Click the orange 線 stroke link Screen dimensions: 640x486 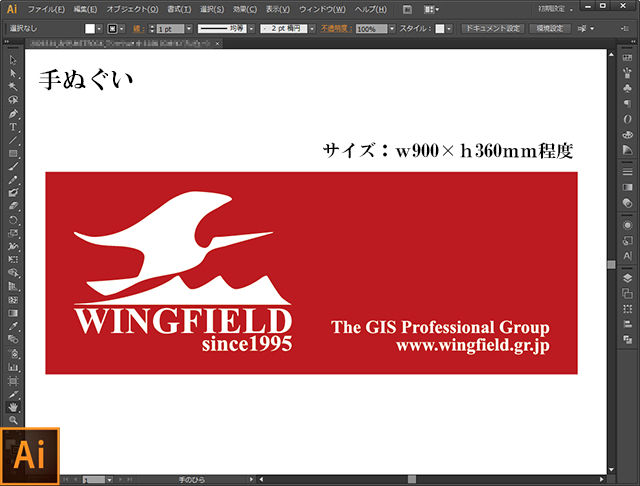[138, 29]
